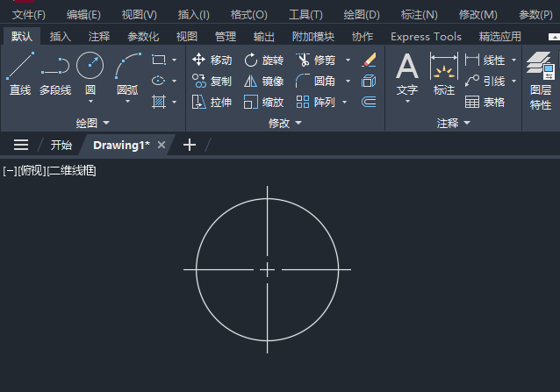This screenshot has width=560, height=392.
Task: Activate the Array (阵列) tool
Action: 316,102
